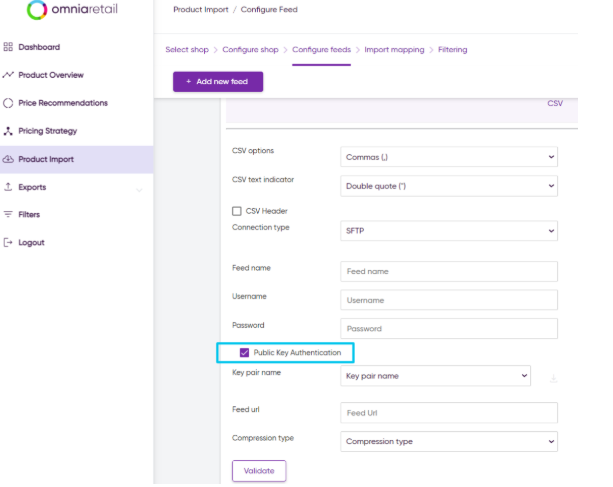The height and width of the screenshot is (487, 613).
Task: Click the Product Overview chart icon
Action: (x=8, y=75)
